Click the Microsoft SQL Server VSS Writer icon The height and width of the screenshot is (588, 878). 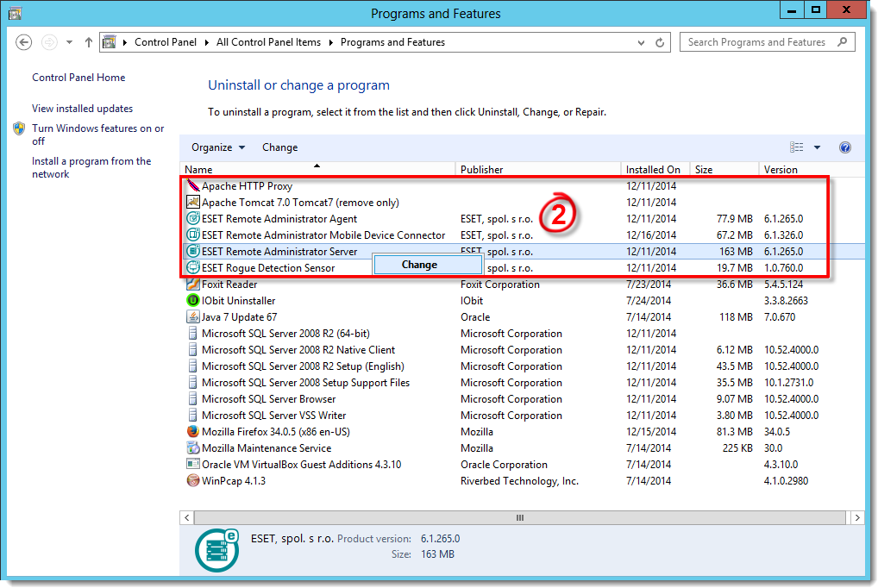(x=192, y=415)
